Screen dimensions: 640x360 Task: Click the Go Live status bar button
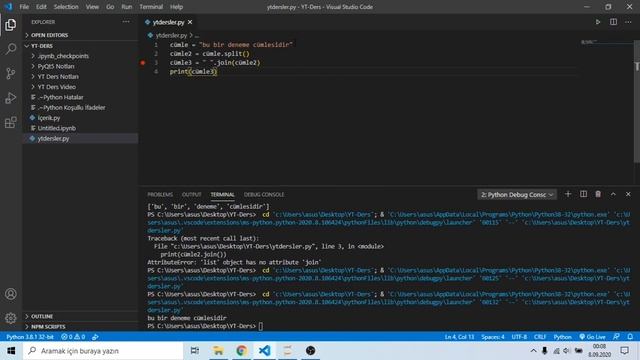click(592, 337)
